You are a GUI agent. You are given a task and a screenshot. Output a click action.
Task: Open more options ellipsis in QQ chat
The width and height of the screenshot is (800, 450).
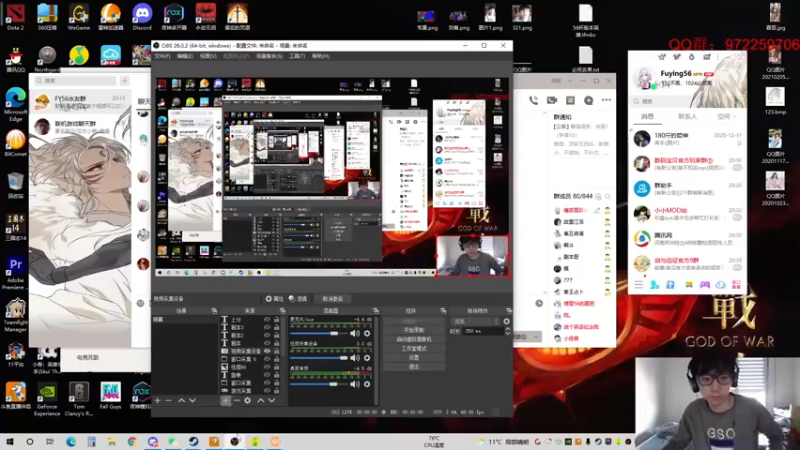(606, 100)
